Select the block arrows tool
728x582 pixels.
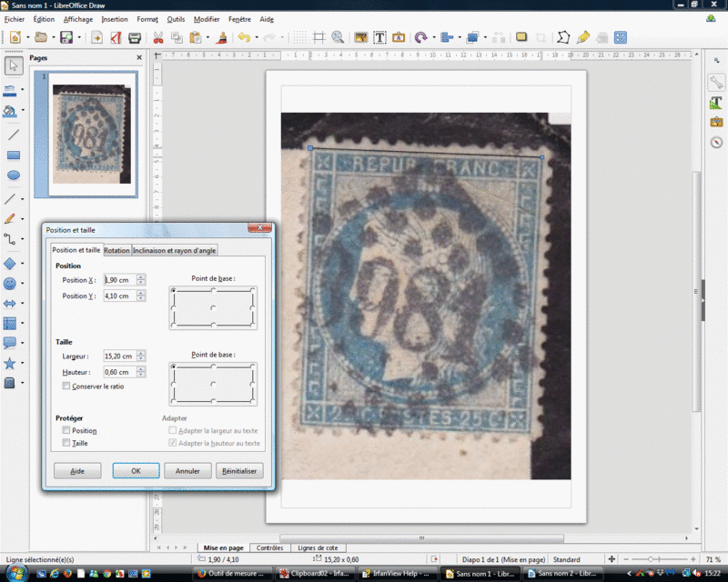tap(10, 303)
